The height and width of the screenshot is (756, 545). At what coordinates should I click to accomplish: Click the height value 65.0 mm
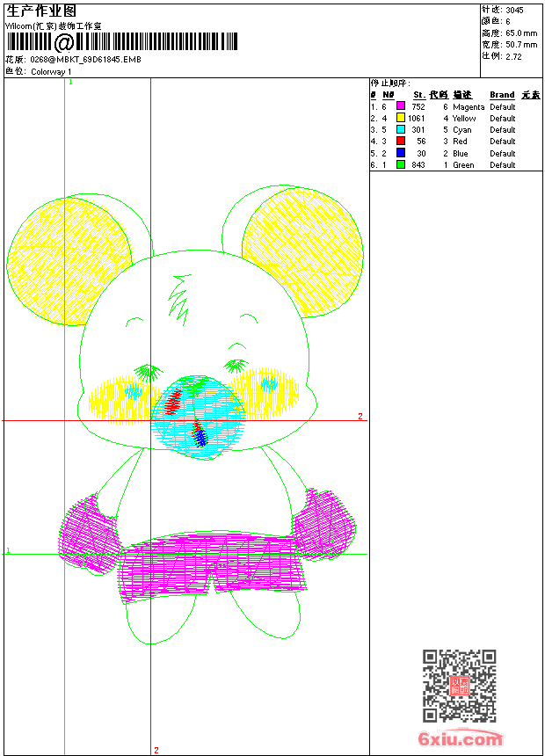point(521,33)
